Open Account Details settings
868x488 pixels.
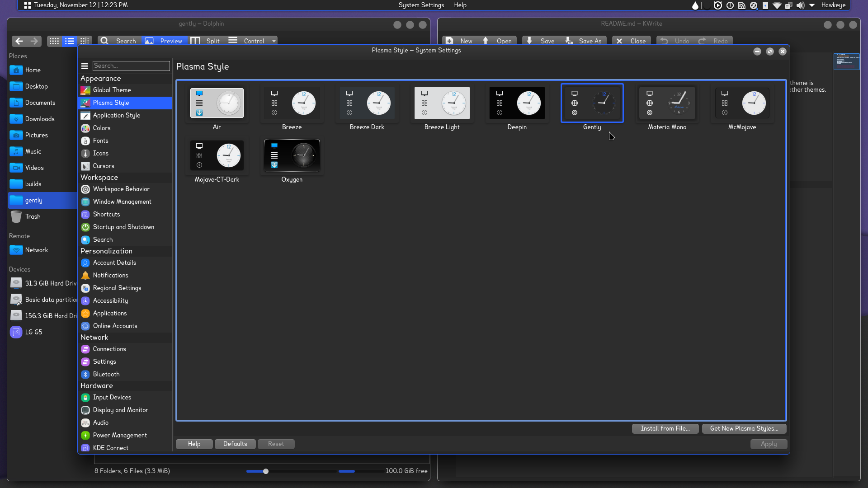pyautogui.click(x=125, y=263)
